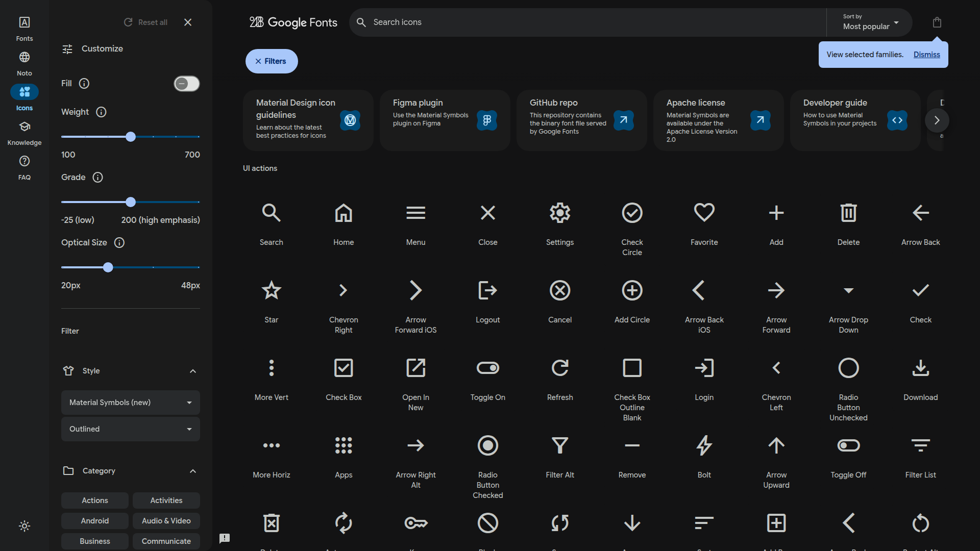Choose the Star icon
Image resolution: width=980 pixels, height=551 pixels.
tap(271, 290)
